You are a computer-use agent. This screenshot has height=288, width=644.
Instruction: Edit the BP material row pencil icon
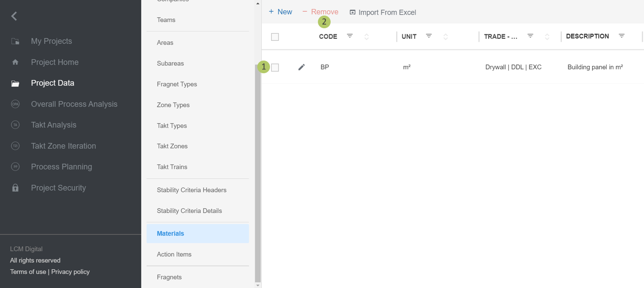coord(302,67)
